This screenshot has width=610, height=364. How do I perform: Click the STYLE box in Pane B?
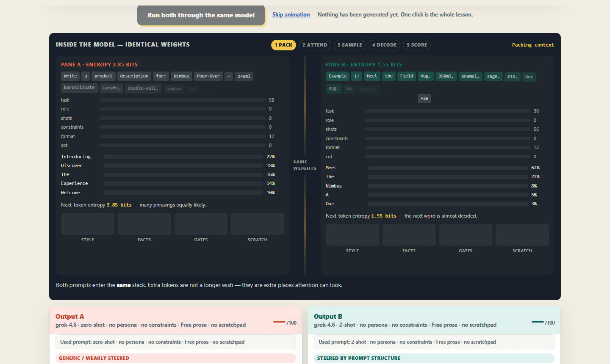click(x=352, y=235)
